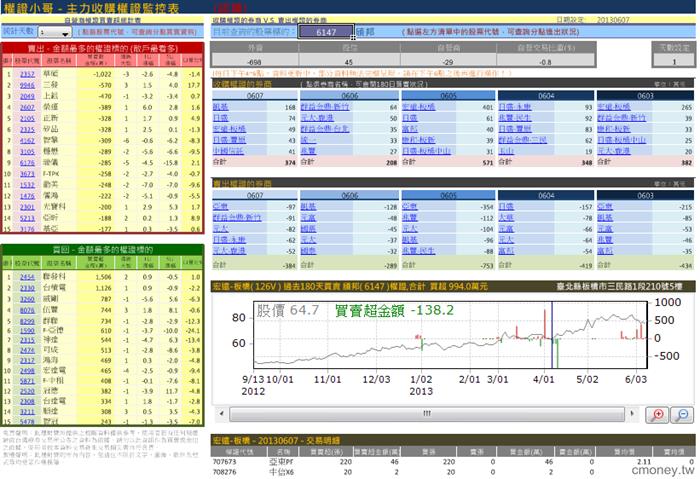Click the chart zoom-out magnifier icon
This screenshot has width=700, height=479.
coord(683,415)
